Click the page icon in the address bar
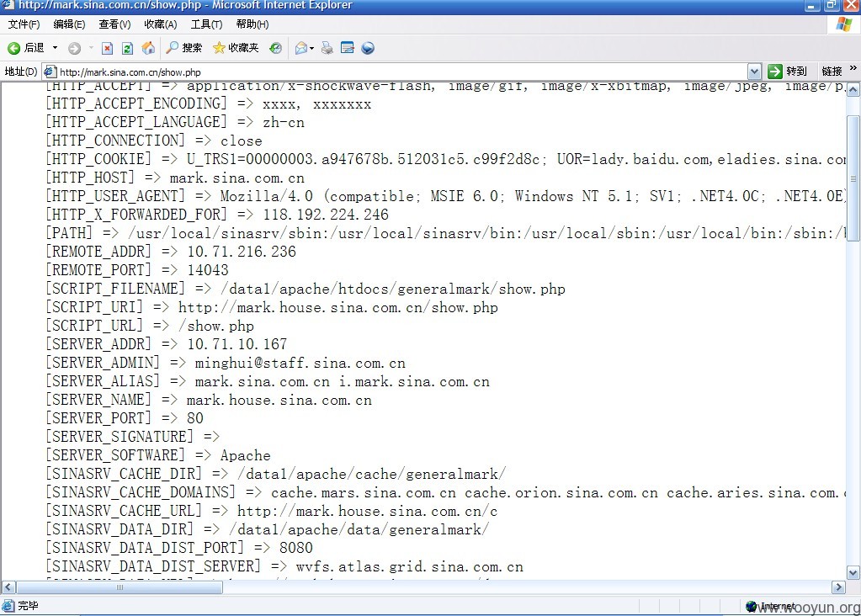This screenshot has width=861, height=616. 50,72
